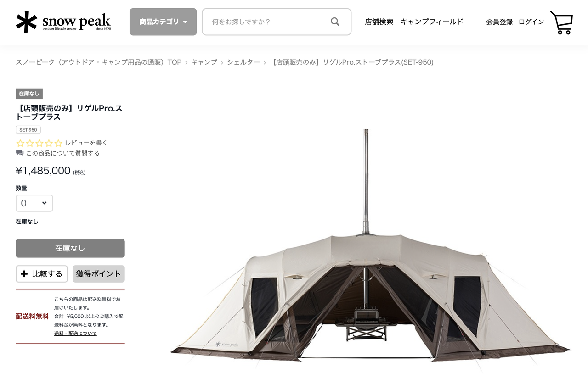The height and width of the screenshot is (384, 588).
Task: Go to シェルター breadcrumb
Action: pos(243,62)
